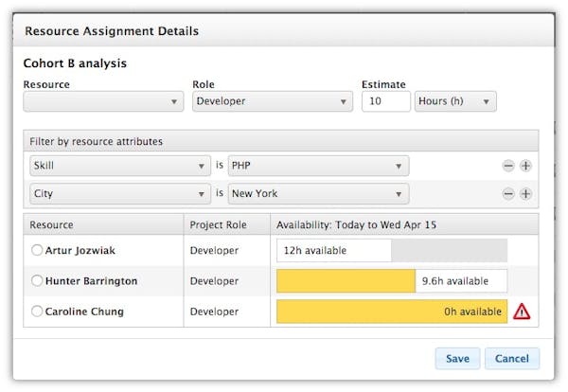Screen dimensions: 568x392
Task: Open the Hours (h) unit dropdown
Action: (455, 102)
